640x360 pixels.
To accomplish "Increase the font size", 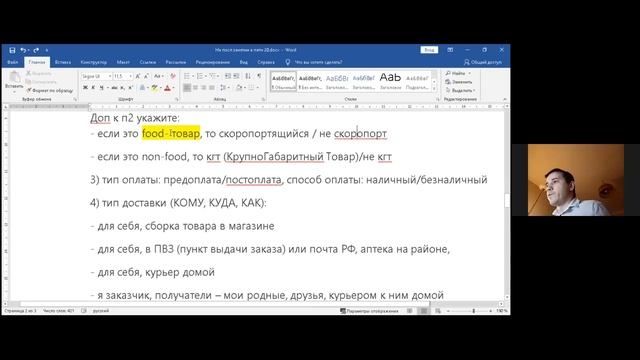I will click(138, 76).
